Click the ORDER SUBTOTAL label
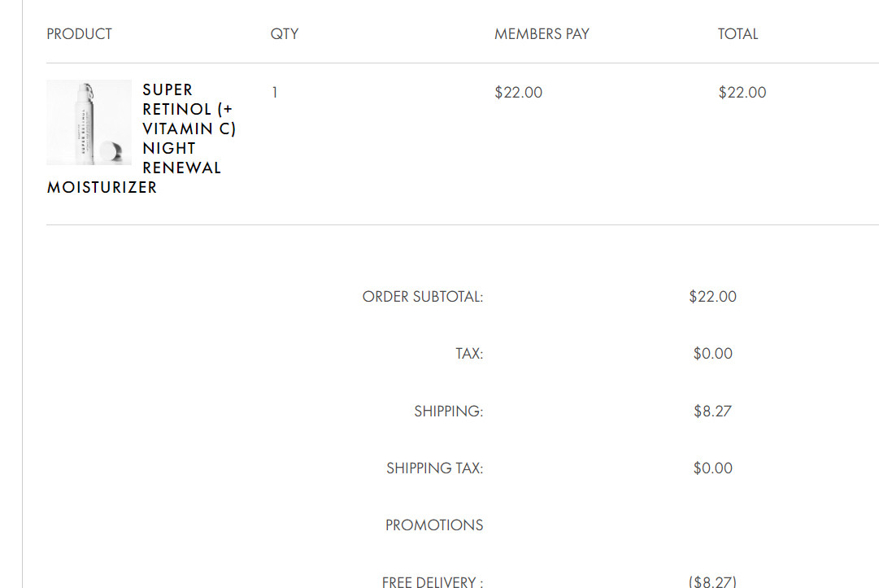The image size is (879, 588). click(423, 297)
